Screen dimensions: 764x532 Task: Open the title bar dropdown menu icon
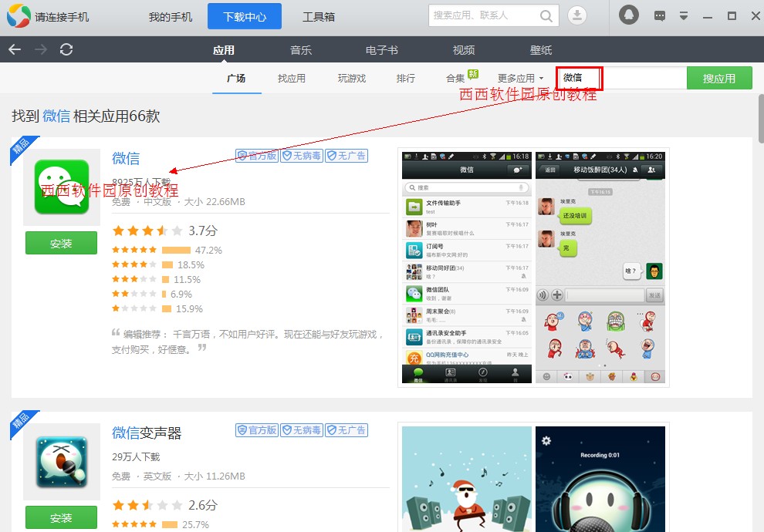pos(684,16)
